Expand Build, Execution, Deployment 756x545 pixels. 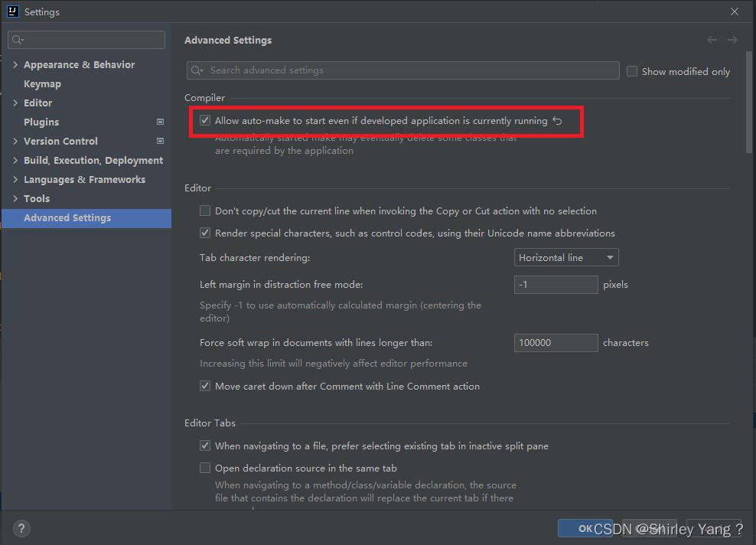15,160
